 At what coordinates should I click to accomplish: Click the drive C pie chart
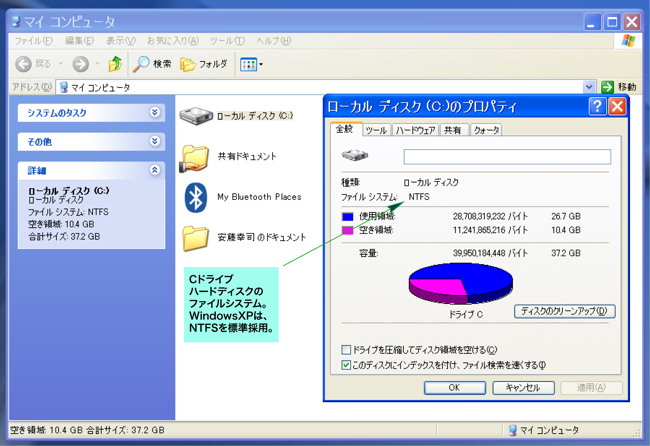461,284
